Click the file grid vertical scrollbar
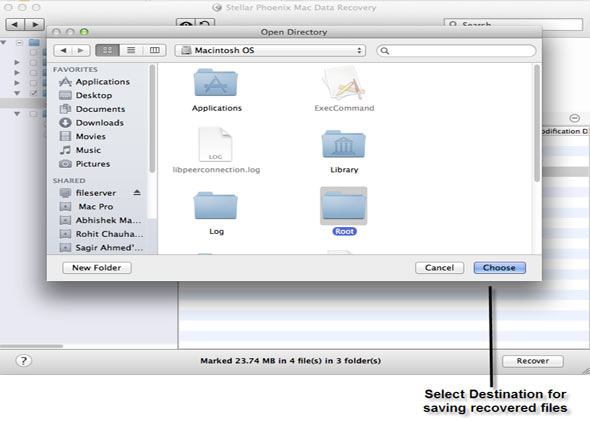This screenshot has width=590, height=421. pos(537,123)
